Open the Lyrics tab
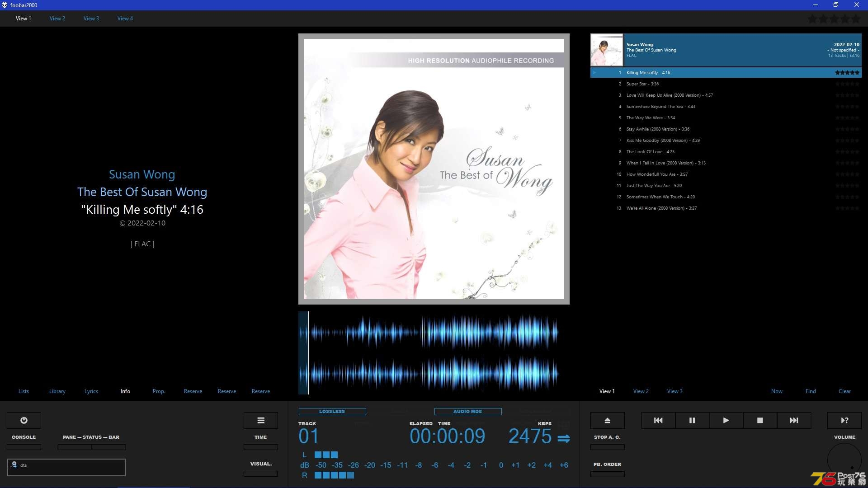 (x=91, y=391)
